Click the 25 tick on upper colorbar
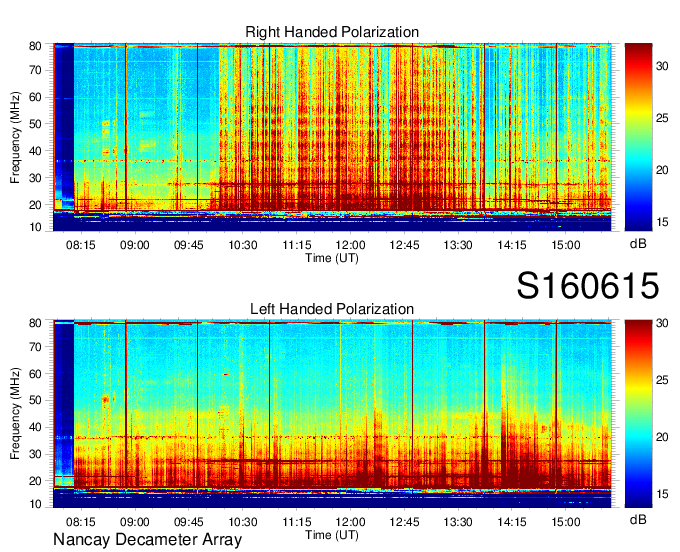 click(662, 118)
